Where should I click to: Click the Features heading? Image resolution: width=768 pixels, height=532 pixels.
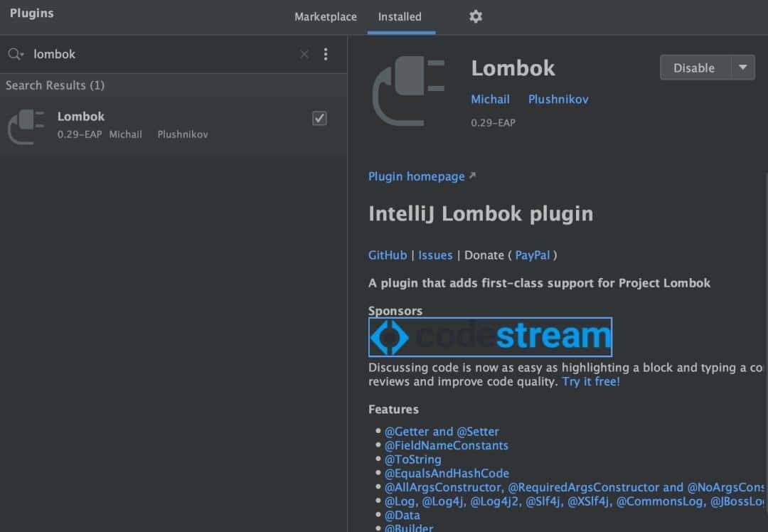pos(393,410)
